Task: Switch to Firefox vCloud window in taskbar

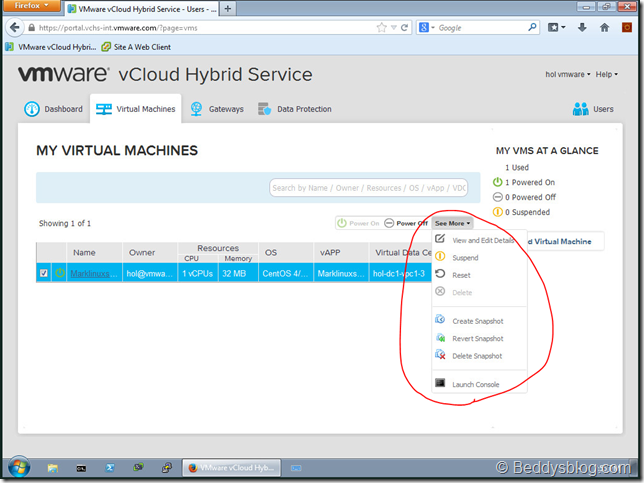Action: 232,468
